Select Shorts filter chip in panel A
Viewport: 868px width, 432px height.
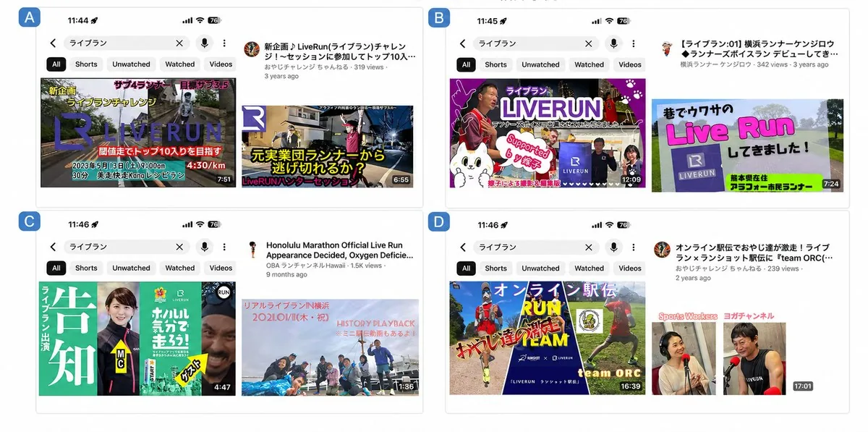(x=86, y=64)
